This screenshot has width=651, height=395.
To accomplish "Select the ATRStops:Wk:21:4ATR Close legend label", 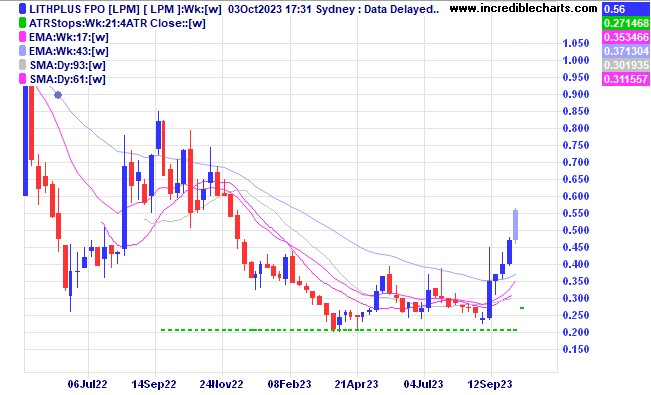I will [117, 23].
